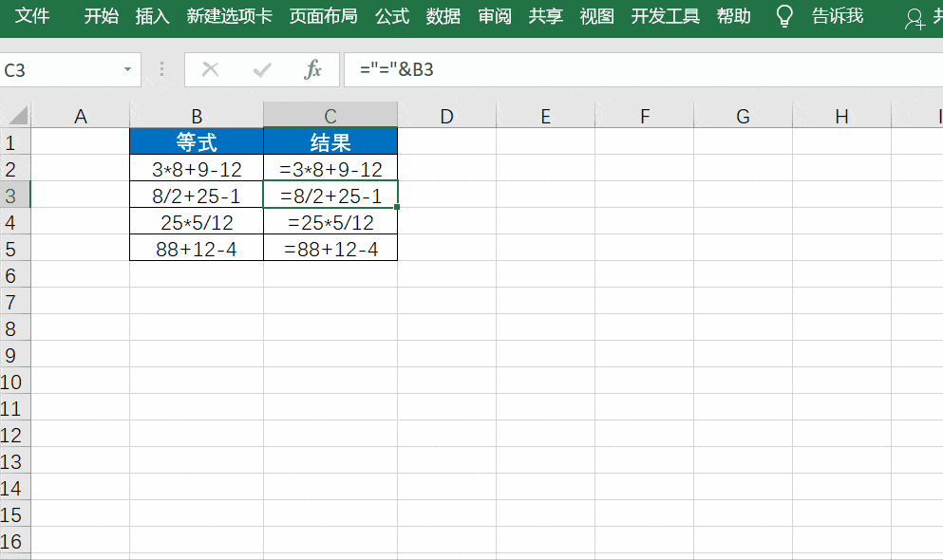943x560 pixels.
Task: Select row 5 header
Action: click(x=15, y=249)
